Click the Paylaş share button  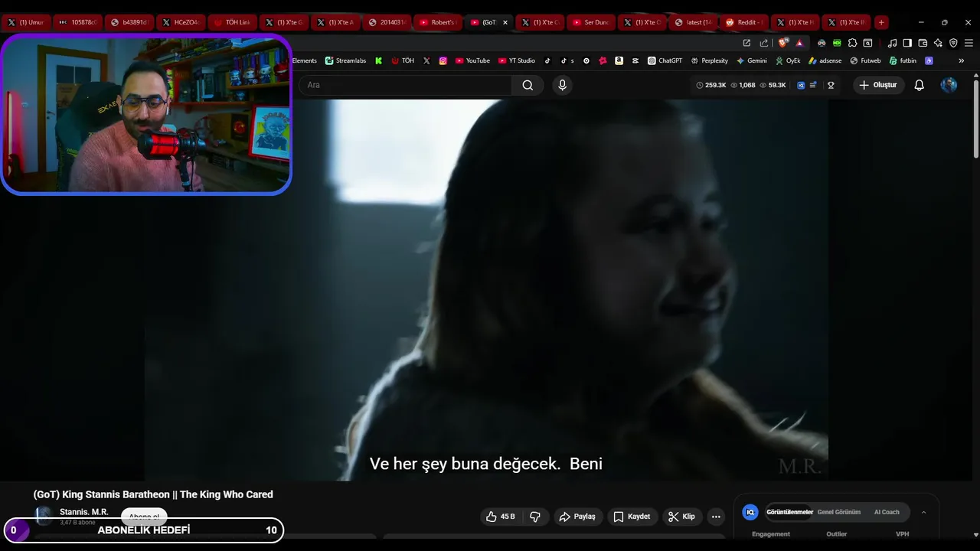[x=577, y=517]
